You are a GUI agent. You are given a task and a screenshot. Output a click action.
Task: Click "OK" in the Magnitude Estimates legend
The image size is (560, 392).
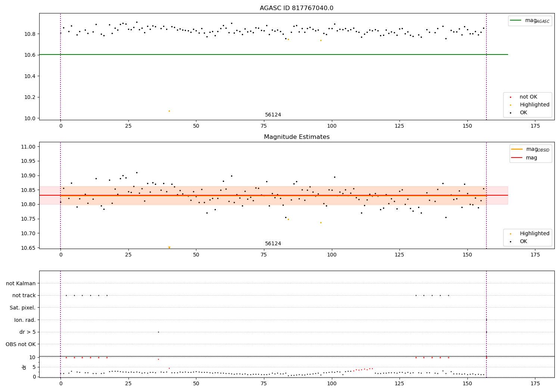(x=523, y=241)
